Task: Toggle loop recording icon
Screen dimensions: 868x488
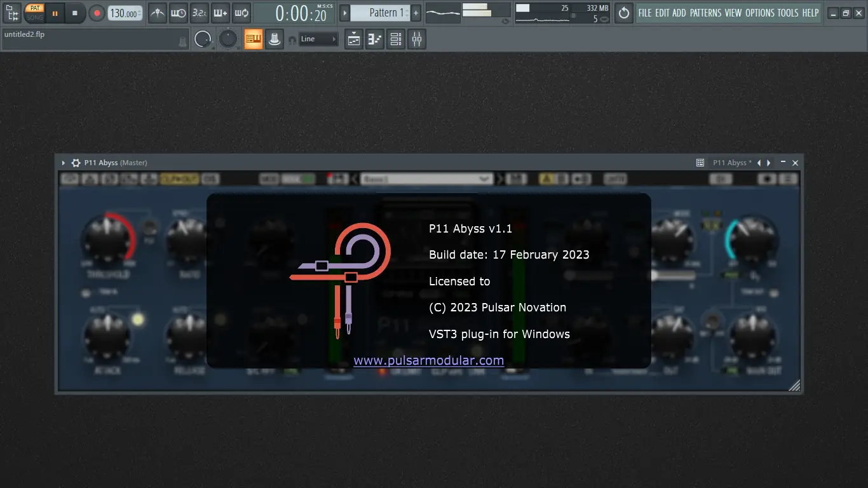Action: 241,13
